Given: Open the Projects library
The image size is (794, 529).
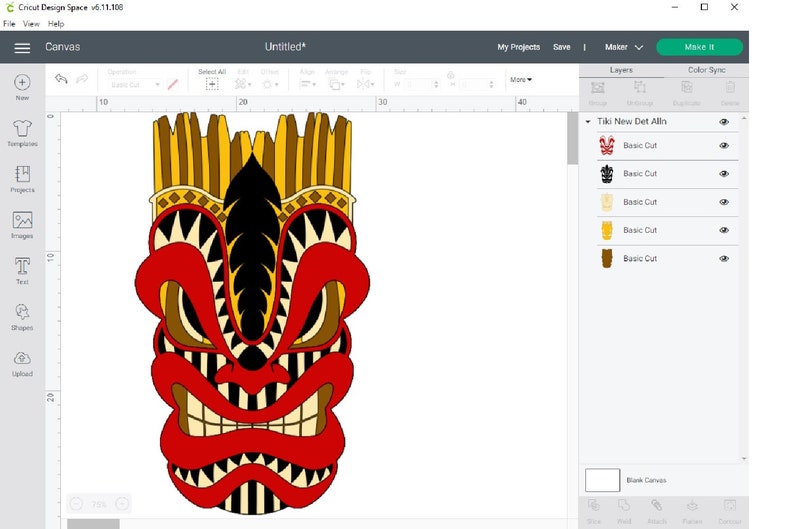Looking at the screenshot, I should click(x=22, y=179).
